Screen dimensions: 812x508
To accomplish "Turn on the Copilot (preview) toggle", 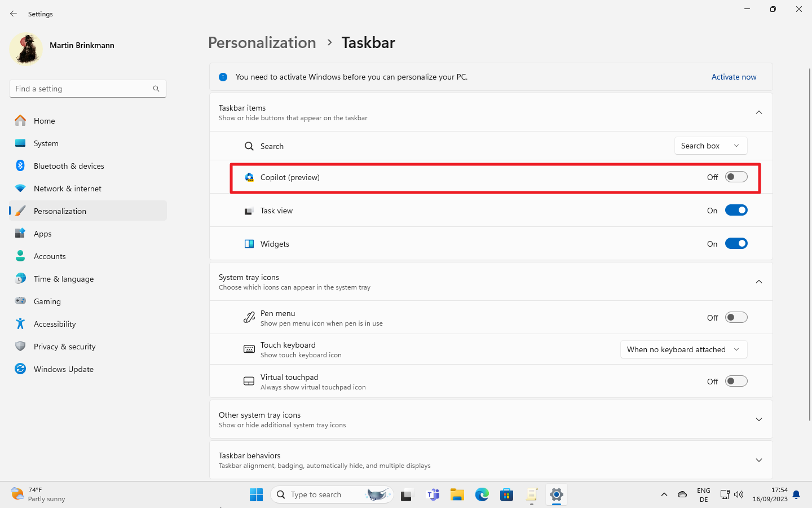I will tap(736, 177).
